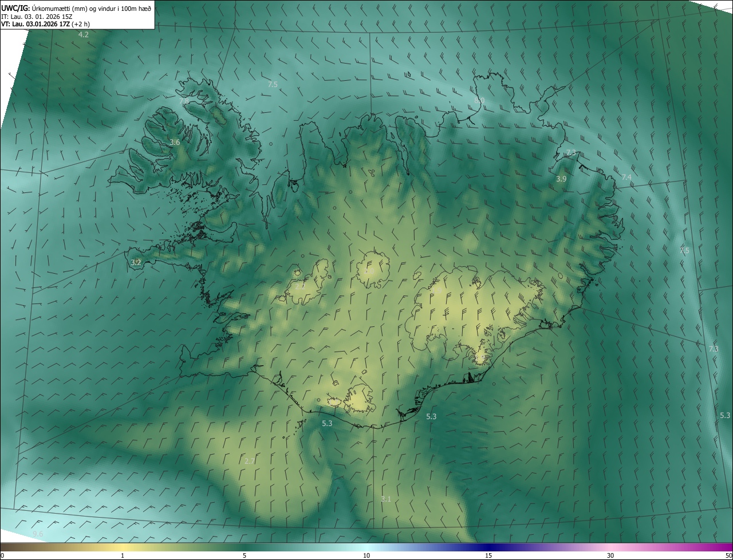Pick the 8.0 value off the north coast

[x=479, y=101]
